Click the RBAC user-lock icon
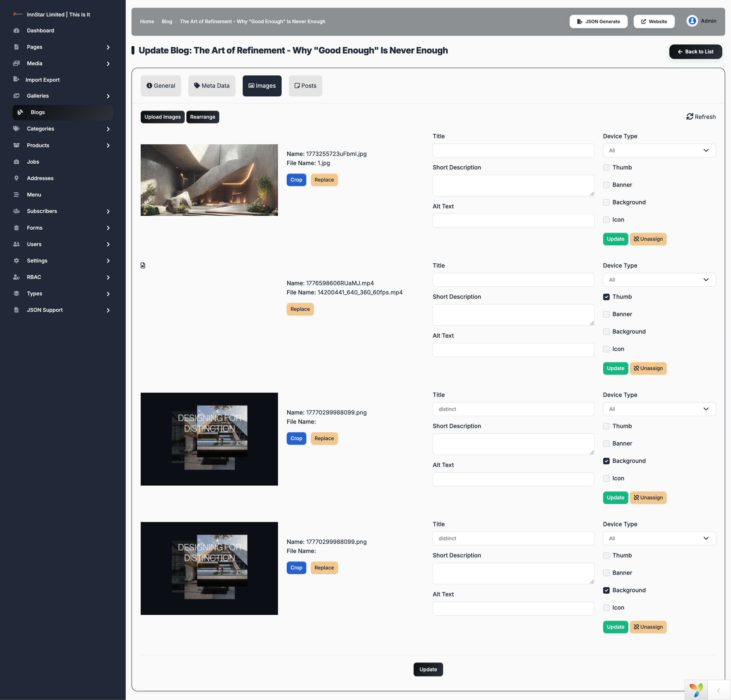 (16, 277)
